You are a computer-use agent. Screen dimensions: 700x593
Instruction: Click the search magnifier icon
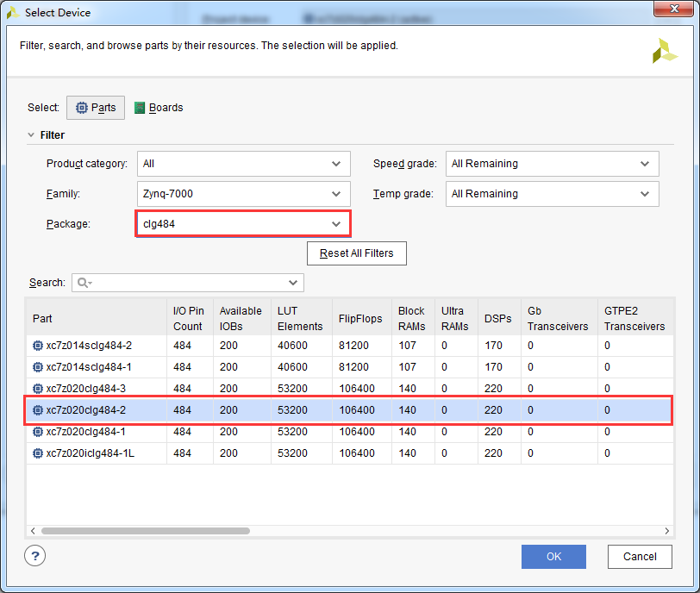coord(84,283)
